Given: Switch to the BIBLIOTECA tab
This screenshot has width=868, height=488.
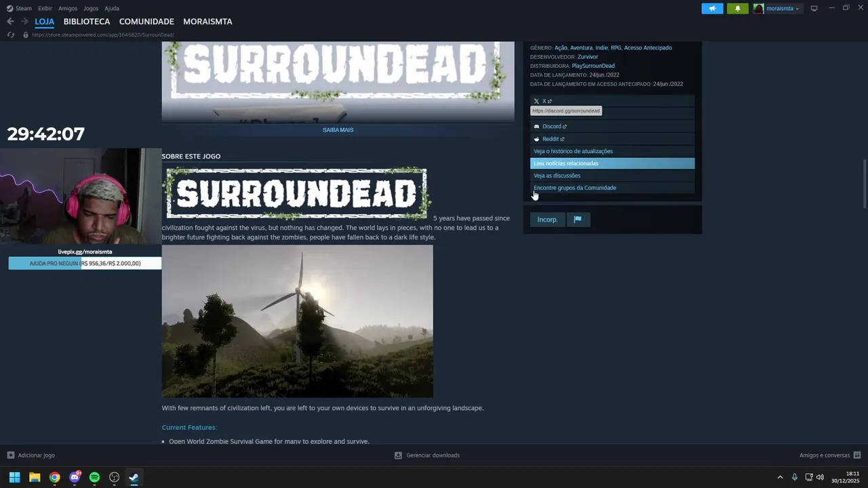Looking at the screenshot, I should pos(87,22).
